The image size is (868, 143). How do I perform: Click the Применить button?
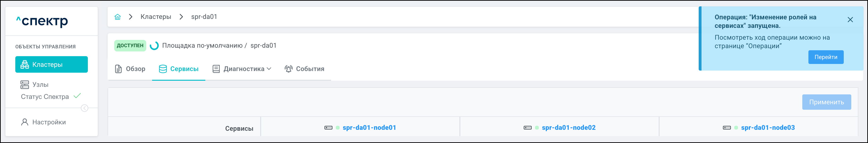click(x=826, y=102)
